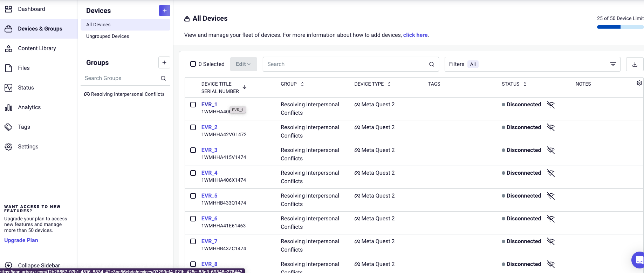This screenshot has width=644, height=273.
Task: Click the add group plus icon
Action: point(164,62)
